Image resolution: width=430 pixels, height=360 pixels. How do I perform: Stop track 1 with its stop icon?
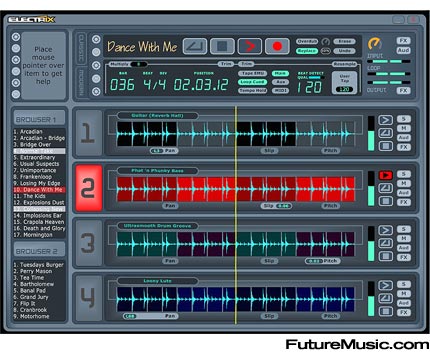coord(385,146)
